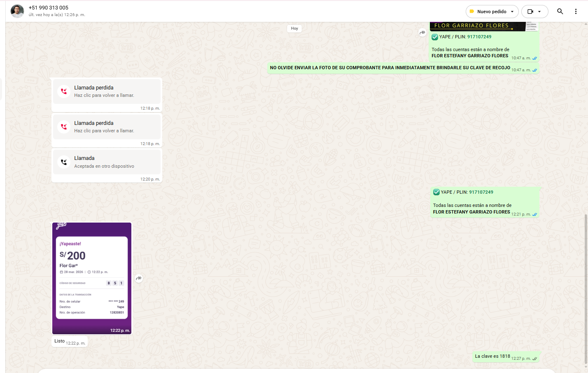Click first missed call phone icon

(64, 91)
